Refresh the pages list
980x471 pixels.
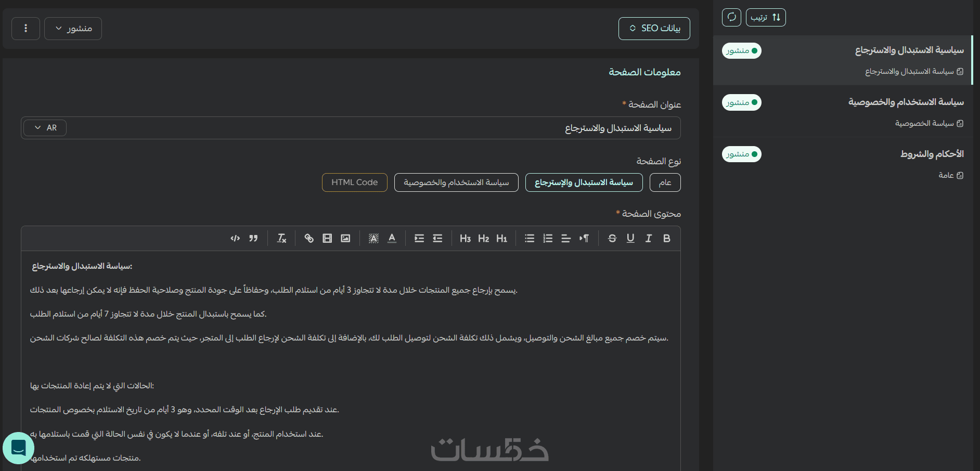[x=731, y=17]
